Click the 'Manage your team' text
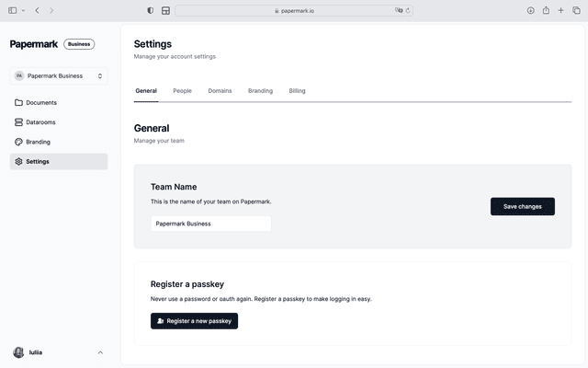Viewport: 588px width, 368px height. pyautogui.click(x=159, y=141)
